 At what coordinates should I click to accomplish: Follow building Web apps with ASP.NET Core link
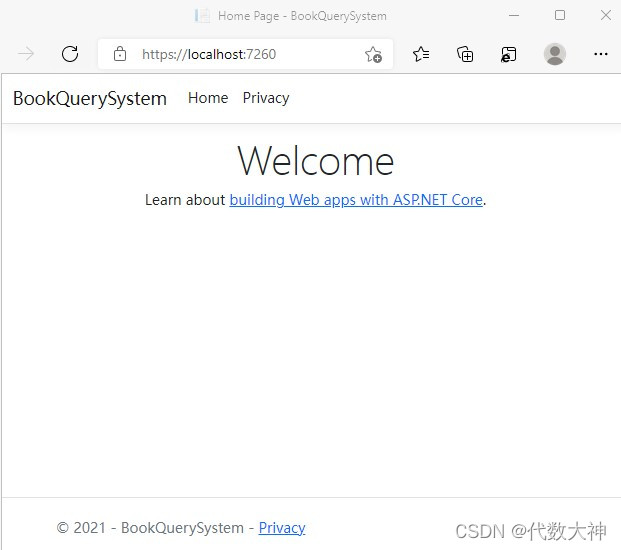[356, 200]
